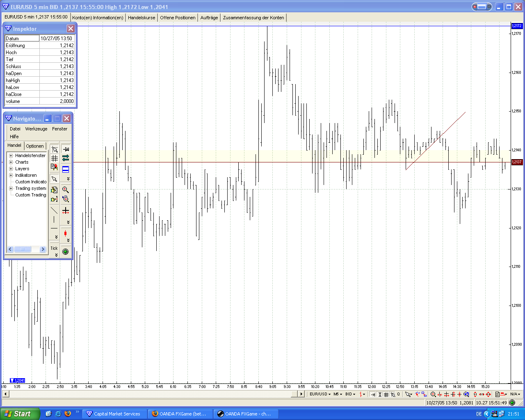525x420 pixels.
Task: Switch to the Handel tab in Navigator
Action: (14, 145)
